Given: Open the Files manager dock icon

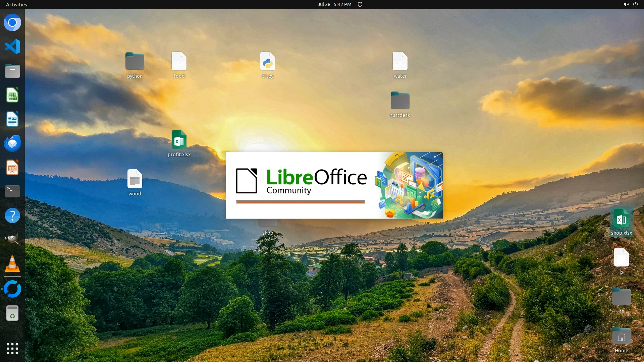Looking at the screenshot, I should (12, 71).
